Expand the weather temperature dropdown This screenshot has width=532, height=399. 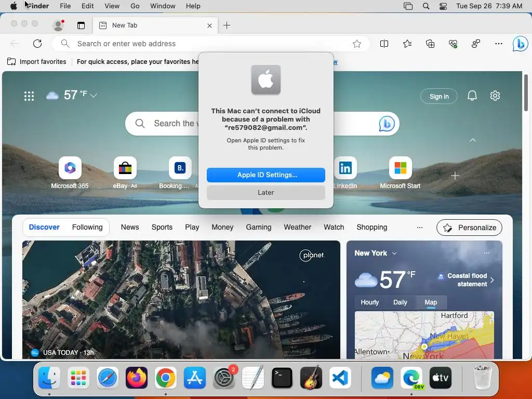point(94,96)
